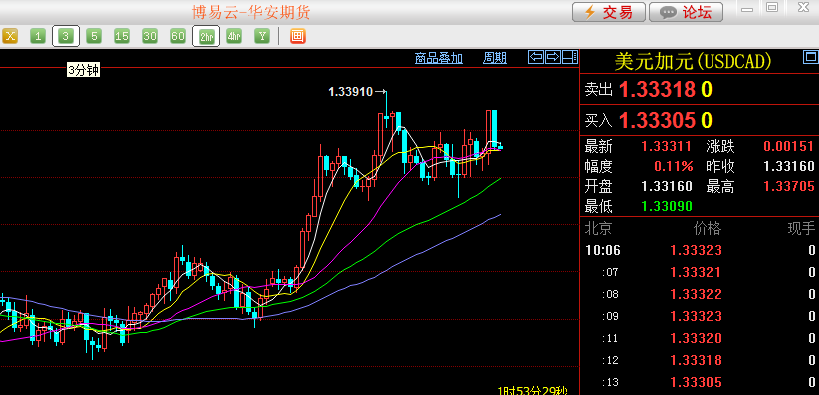Click the :11 tick price 1.33320
This screenshot has height=395, width=819.
pos(696,339)
